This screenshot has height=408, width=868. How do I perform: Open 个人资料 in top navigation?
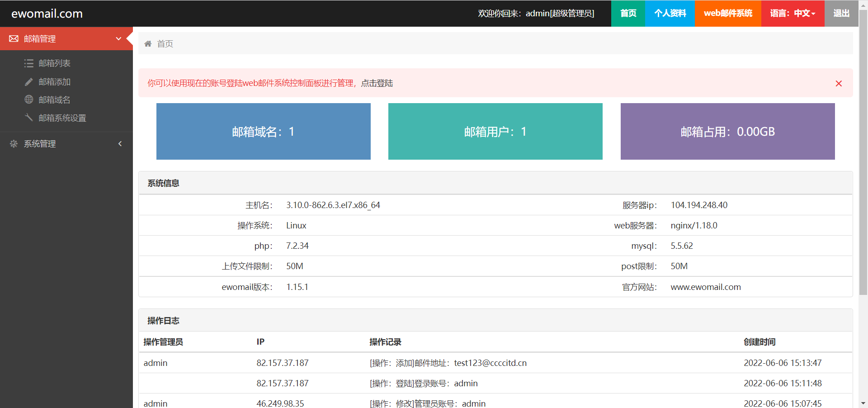coord(670,14)
